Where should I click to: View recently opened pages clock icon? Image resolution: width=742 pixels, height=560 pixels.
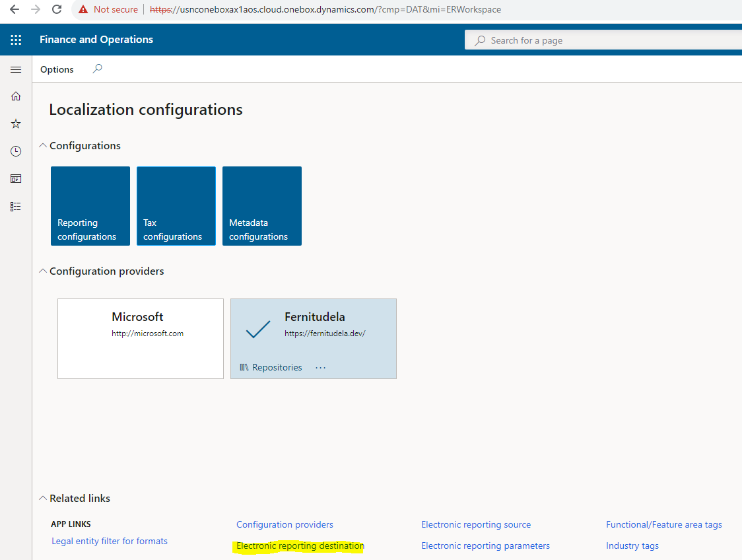[16, 151]
